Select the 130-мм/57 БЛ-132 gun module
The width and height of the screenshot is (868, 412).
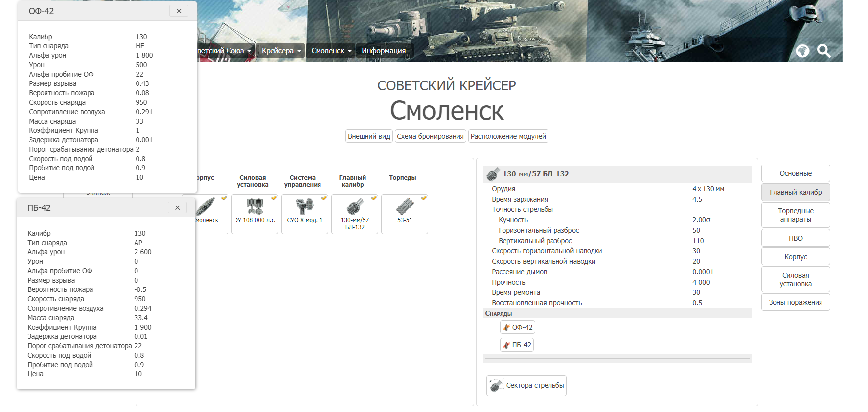pos(355,214)
